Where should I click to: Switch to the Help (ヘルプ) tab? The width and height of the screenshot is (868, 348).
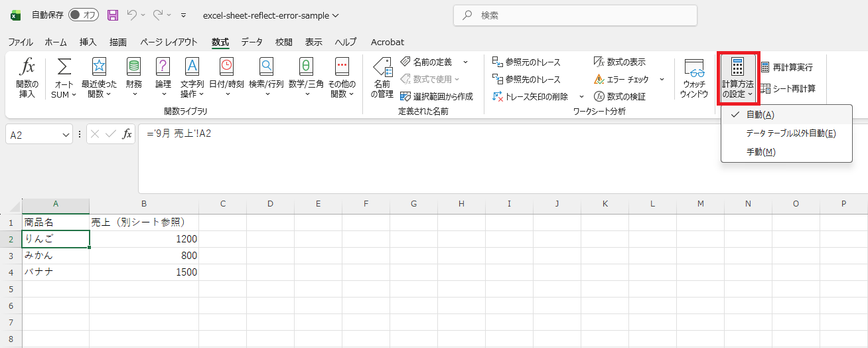(346, 42)
